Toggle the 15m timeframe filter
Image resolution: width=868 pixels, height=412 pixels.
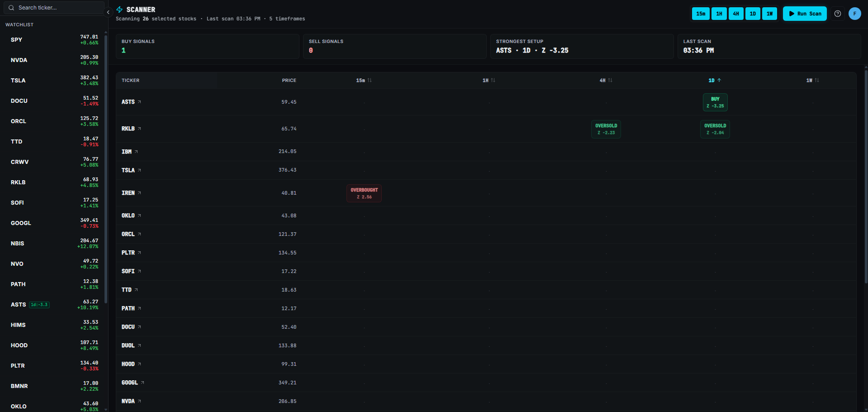[x=701, y=14]
